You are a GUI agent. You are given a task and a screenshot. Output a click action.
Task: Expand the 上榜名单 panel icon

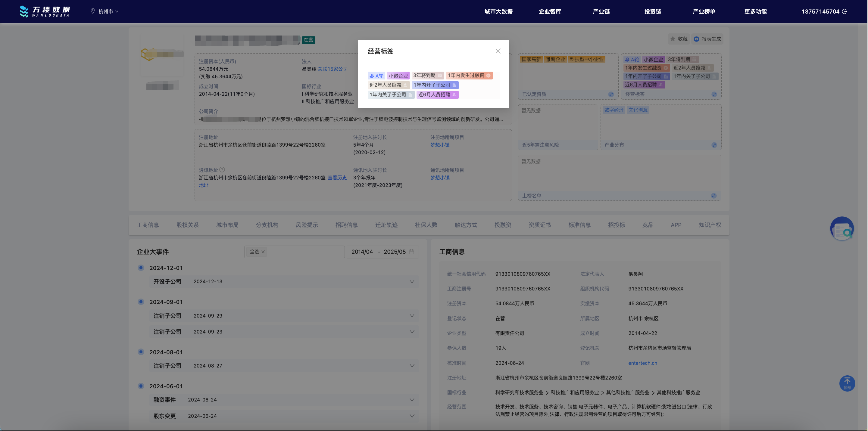(x=714, y=196)
